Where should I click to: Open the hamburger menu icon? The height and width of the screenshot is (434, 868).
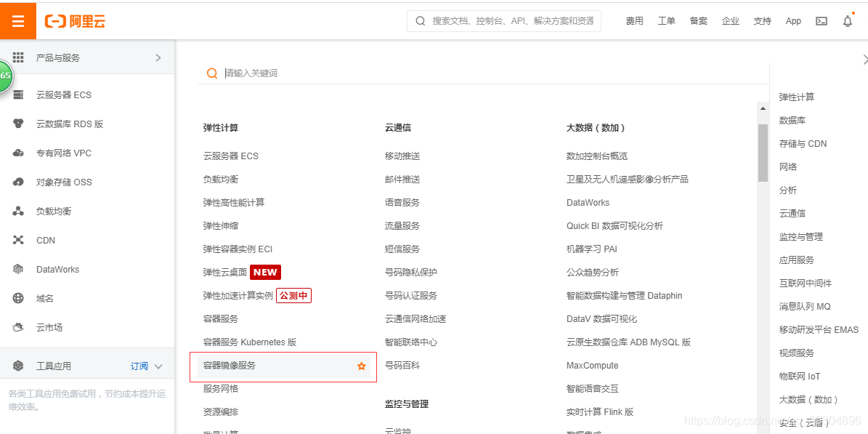tap(17, 20)
